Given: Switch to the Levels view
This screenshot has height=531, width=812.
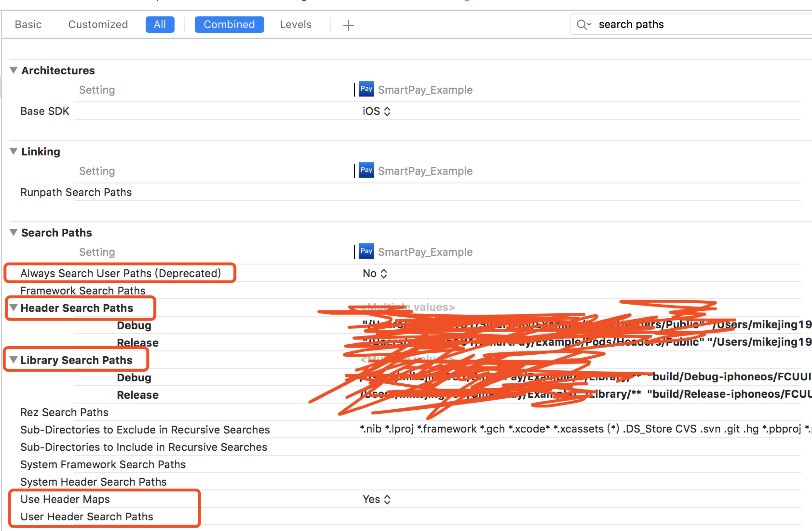Looking at the screenshot, I should pyautogui.click(x=295, y=25).
